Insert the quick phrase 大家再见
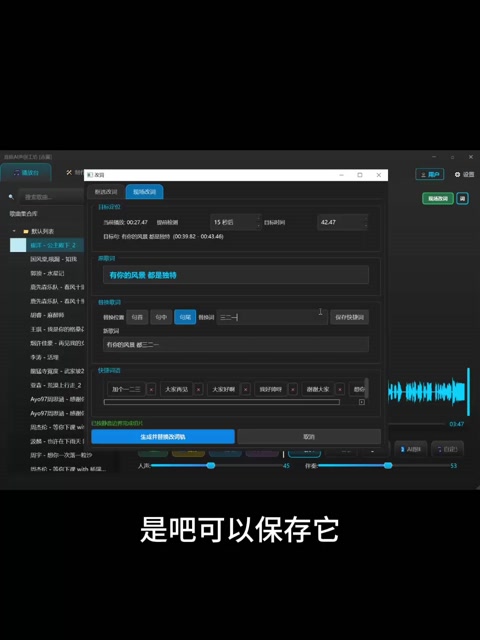Viewport: 480px width, 640px height. [x=176, y=389]
